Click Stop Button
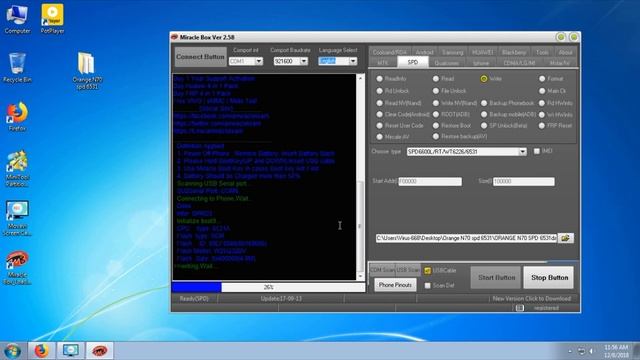Viewport: 640px width, 360px height. coord(549,278)
